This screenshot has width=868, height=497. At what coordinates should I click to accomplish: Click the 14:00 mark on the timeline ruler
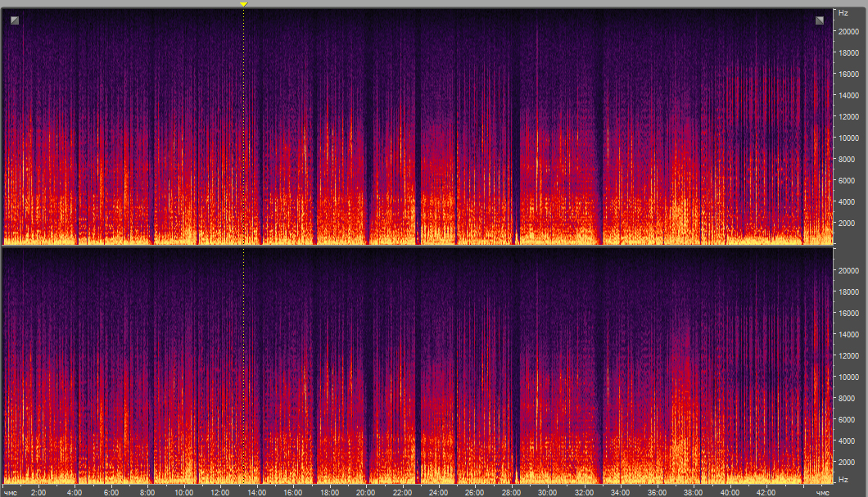tap(257, 493)
